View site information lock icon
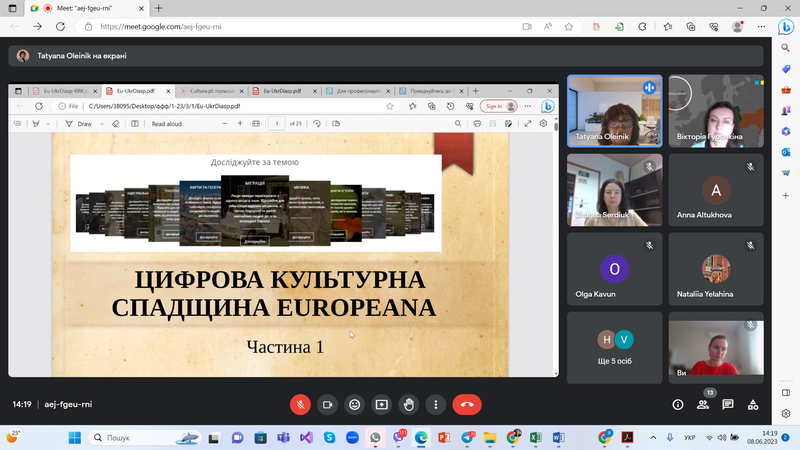Image resolution: width=800 pixels, height=450 pixels. pos(88,27)
